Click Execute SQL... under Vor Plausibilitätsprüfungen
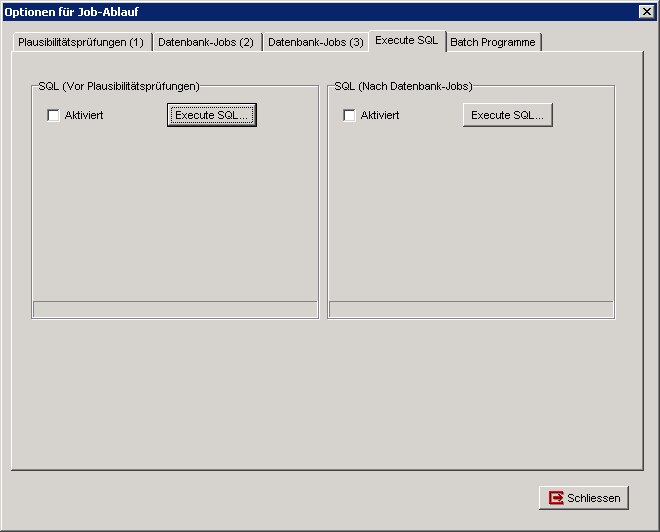The image size is (660, 532). point(212,115)
